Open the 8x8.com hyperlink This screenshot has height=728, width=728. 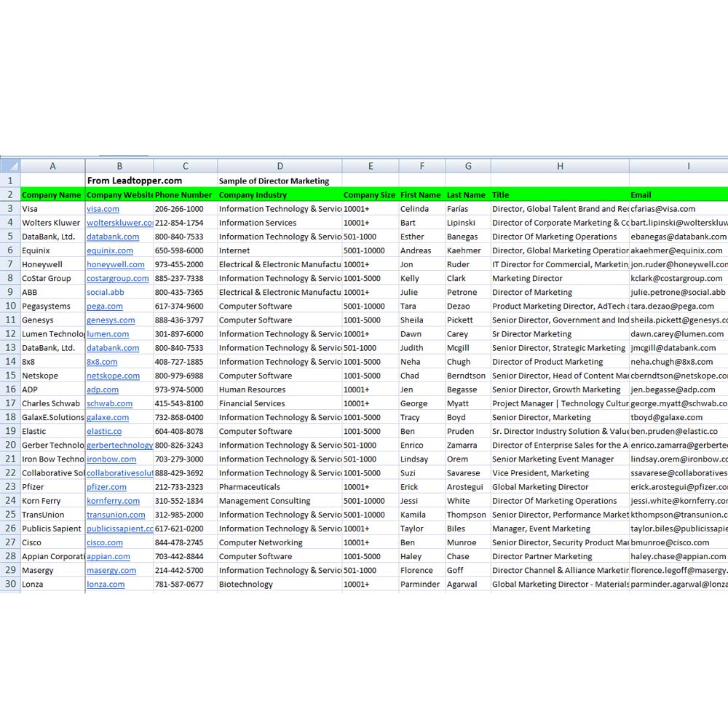click(102, 362)
